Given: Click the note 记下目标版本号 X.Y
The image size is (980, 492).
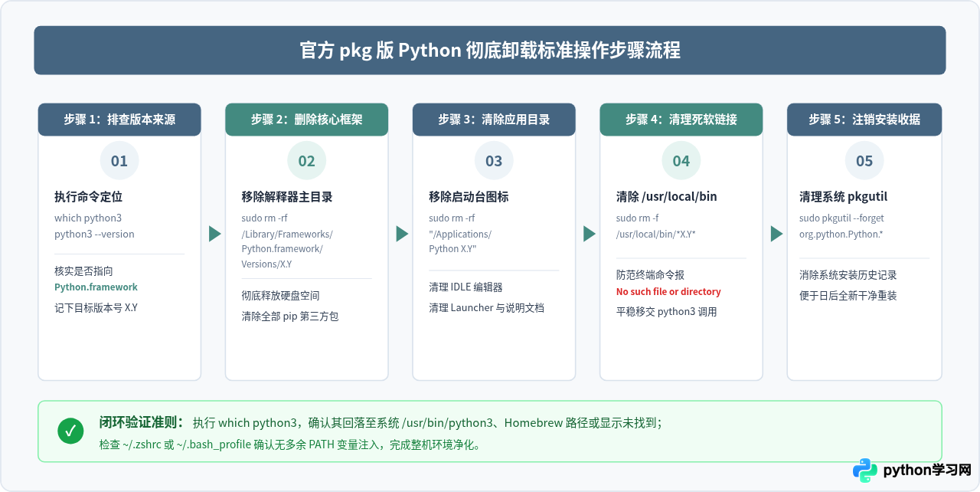Looking at the screenshot, I should click(96, 308).
